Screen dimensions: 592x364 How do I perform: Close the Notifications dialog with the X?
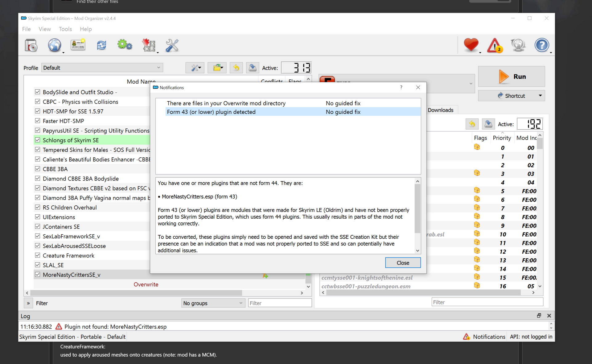[418, 87]
